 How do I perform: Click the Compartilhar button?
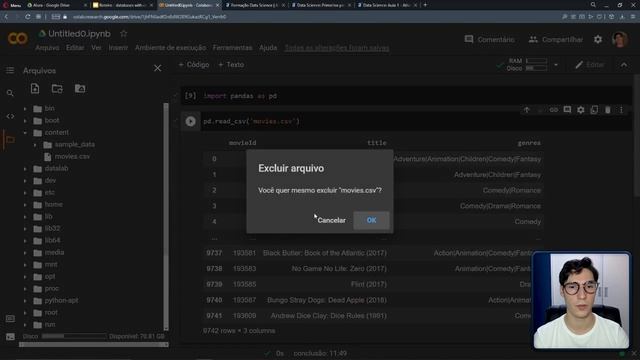click(x=556, y=40)
